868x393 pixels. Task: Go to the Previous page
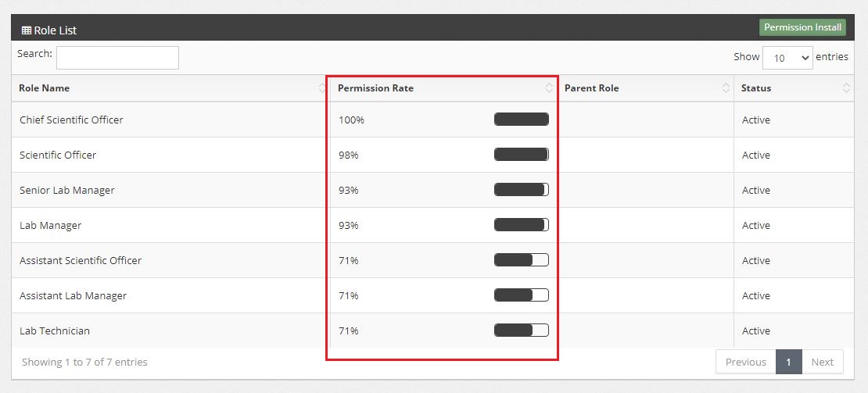tap(745, 362)
